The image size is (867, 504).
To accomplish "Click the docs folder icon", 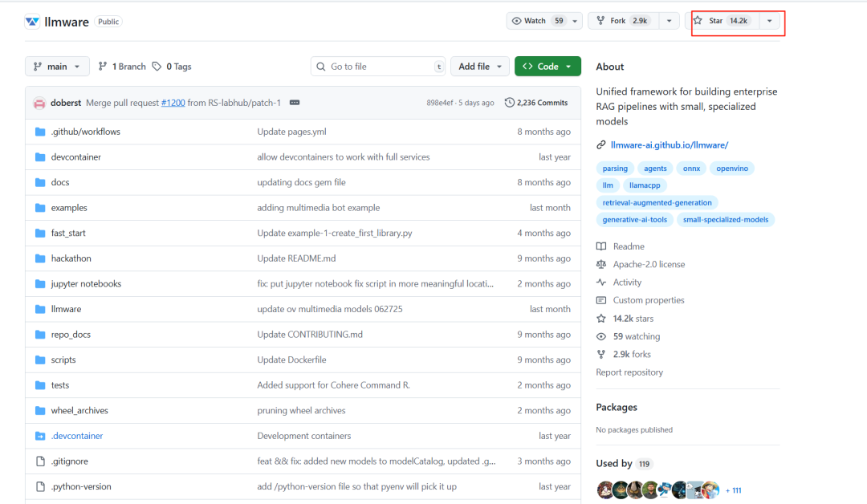I will click(40, 182).
